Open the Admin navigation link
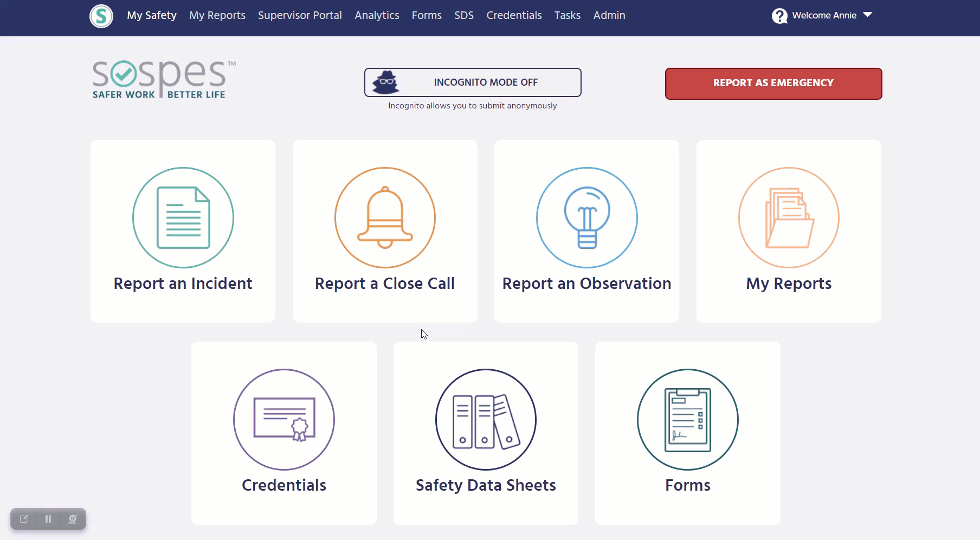Image resolution: width=980 pixels, height=540 pixels. [x=609, y=16]
